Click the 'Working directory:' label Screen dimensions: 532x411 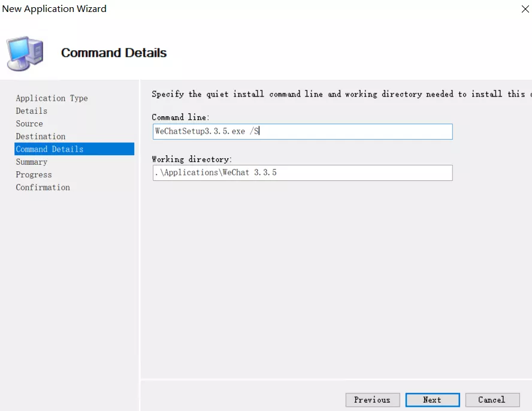point(191,159)
